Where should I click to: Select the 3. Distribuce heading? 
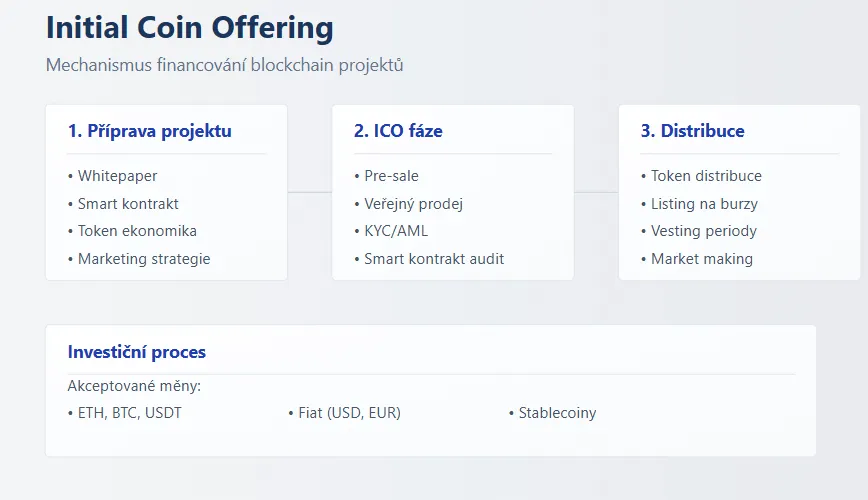click(692, 131)
